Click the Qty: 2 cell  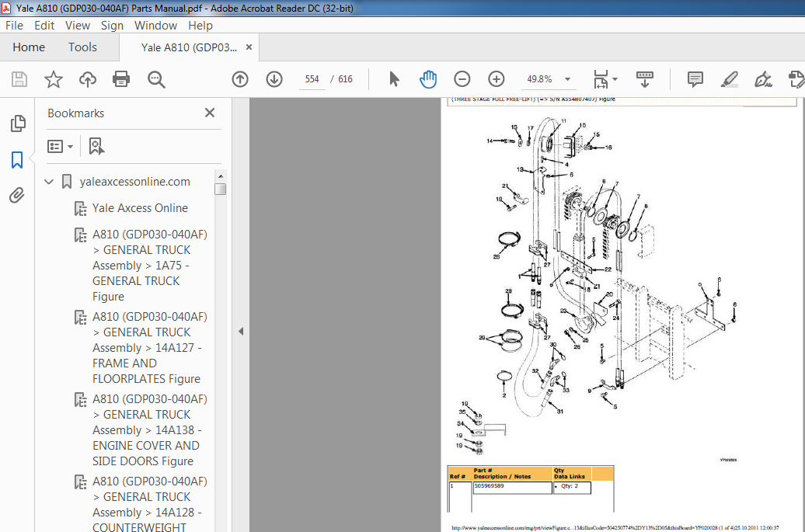[572, 488]
